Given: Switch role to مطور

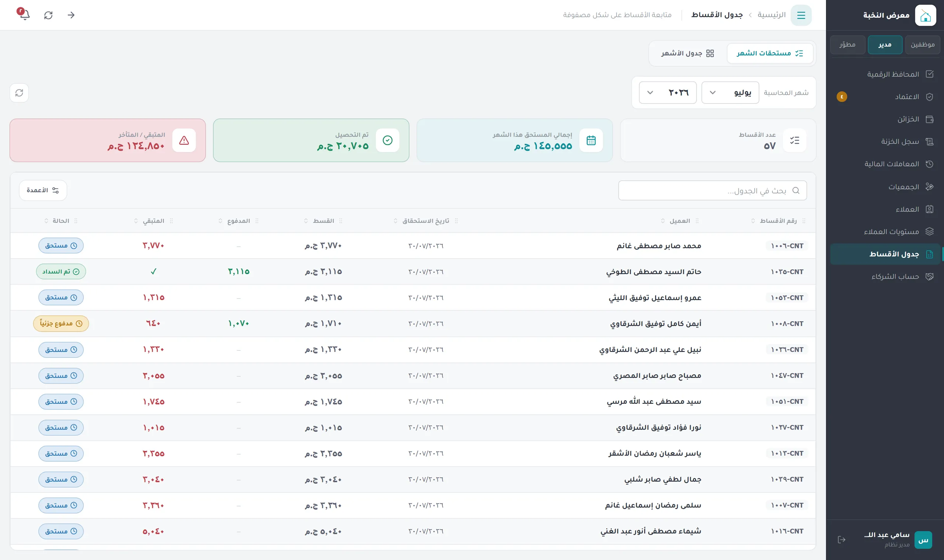Looking at the screenshot, I should pos(847,45).
